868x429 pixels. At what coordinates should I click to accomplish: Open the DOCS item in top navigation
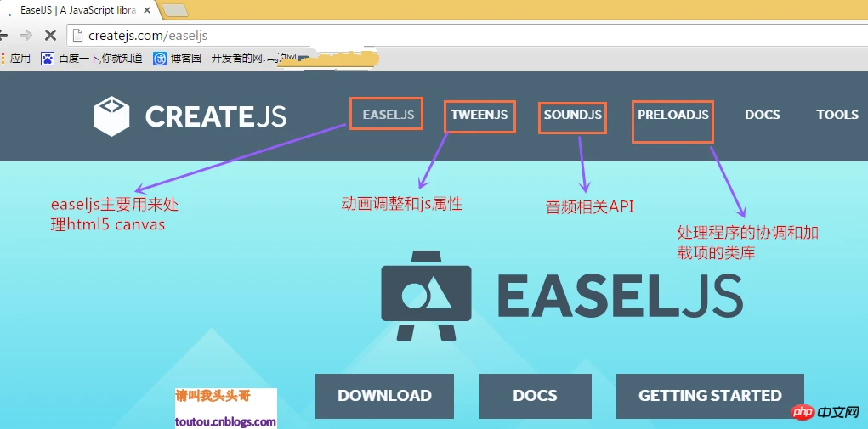(x=763, y=115)
